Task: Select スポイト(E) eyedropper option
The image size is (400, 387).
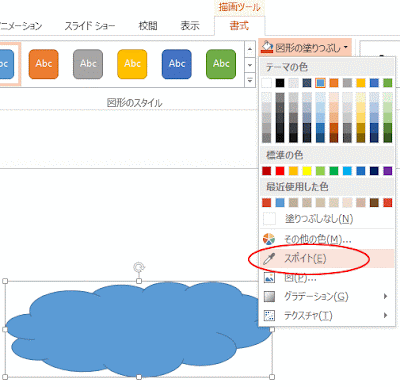Action: pos(327,258)
